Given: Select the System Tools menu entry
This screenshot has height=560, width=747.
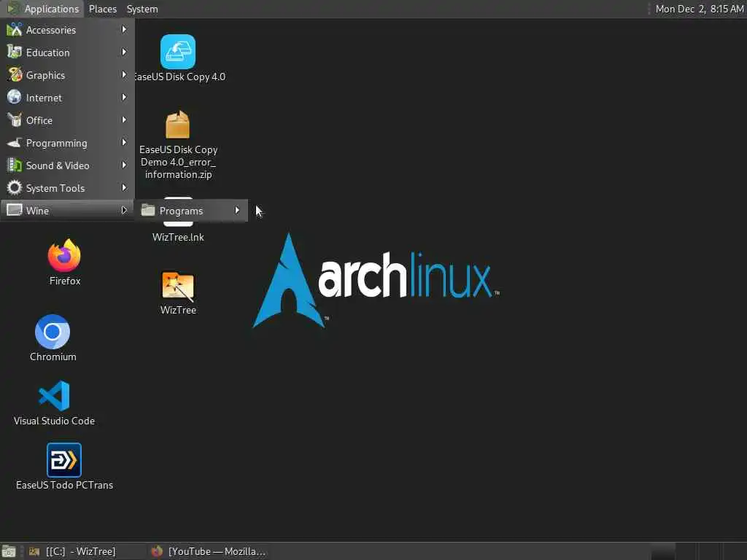Looking at the screenshot, I should click(x=67, y=188).
